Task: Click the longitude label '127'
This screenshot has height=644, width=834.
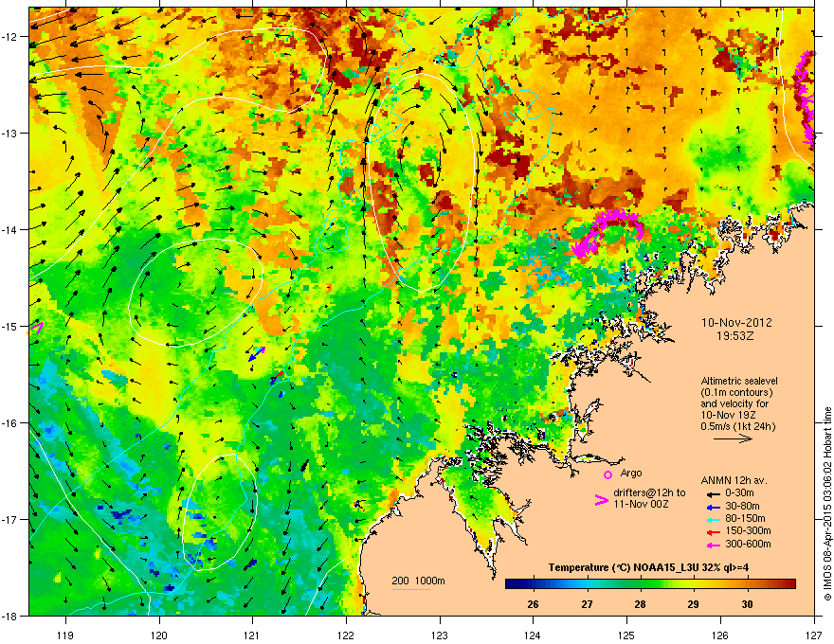Action: pyautogui.click(x=814, y=635)
